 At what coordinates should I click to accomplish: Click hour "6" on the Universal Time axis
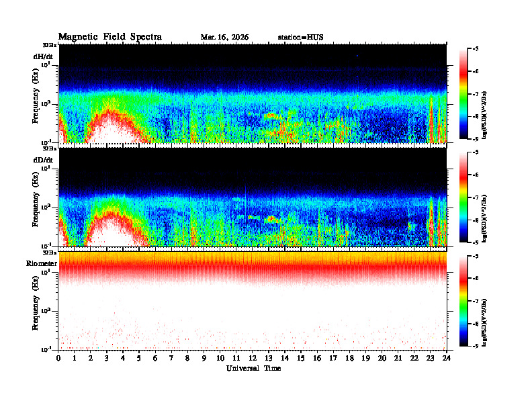tap(155, 358)
